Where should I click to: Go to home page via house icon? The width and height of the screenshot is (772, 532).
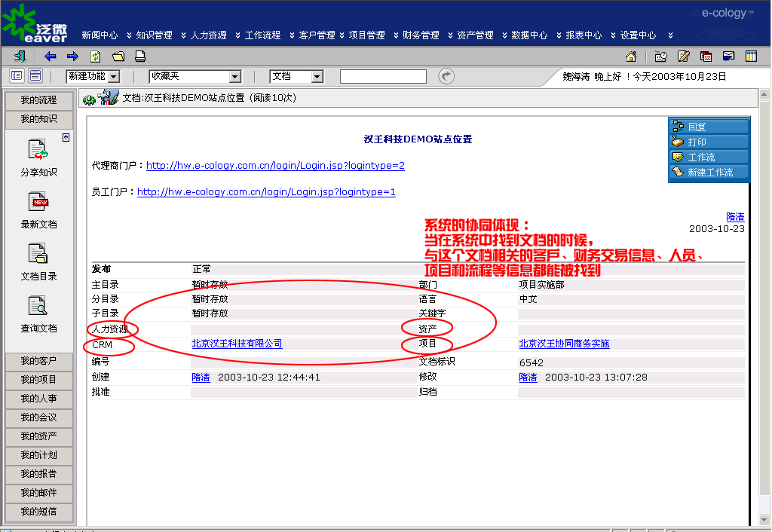631,57
